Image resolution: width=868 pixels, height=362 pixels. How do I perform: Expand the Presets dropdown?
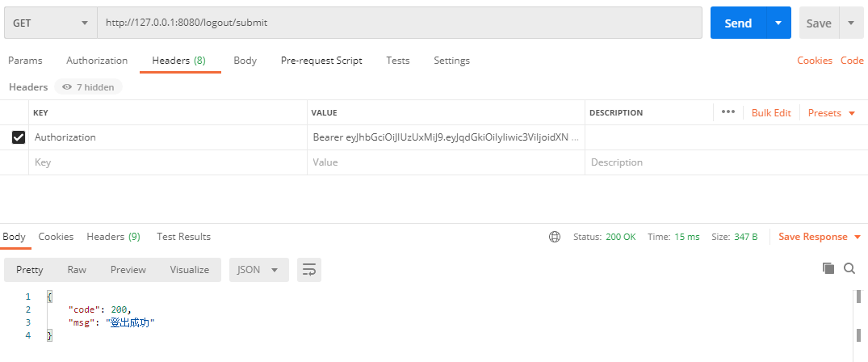coord(831,113)
